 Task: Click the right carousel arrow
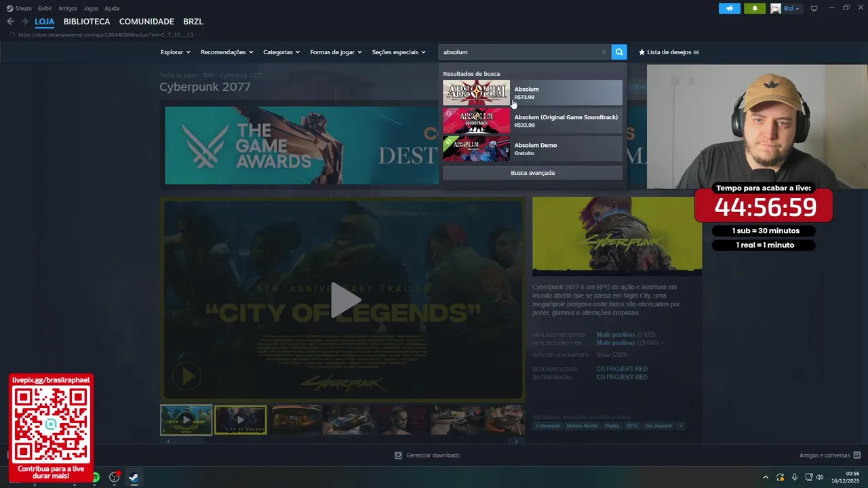coord(516,441)
